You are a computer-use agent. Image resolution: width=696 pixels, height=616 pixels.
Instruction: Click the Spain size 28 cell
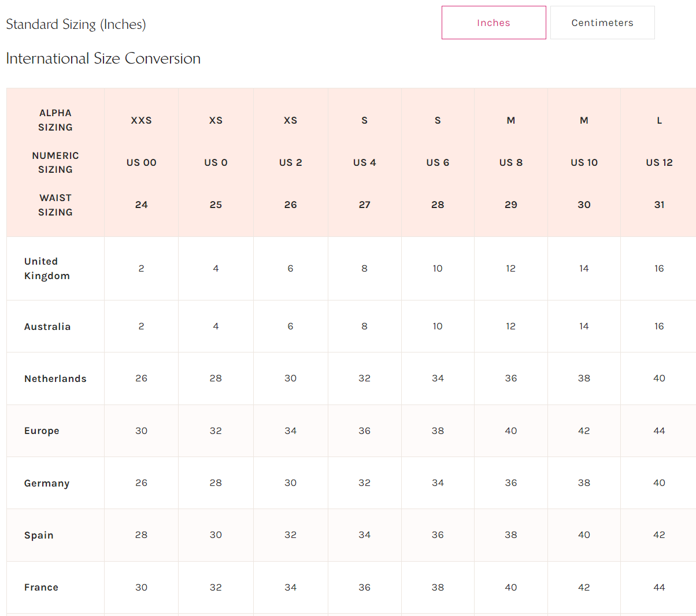pyautogui.click(x=141, y=535)
